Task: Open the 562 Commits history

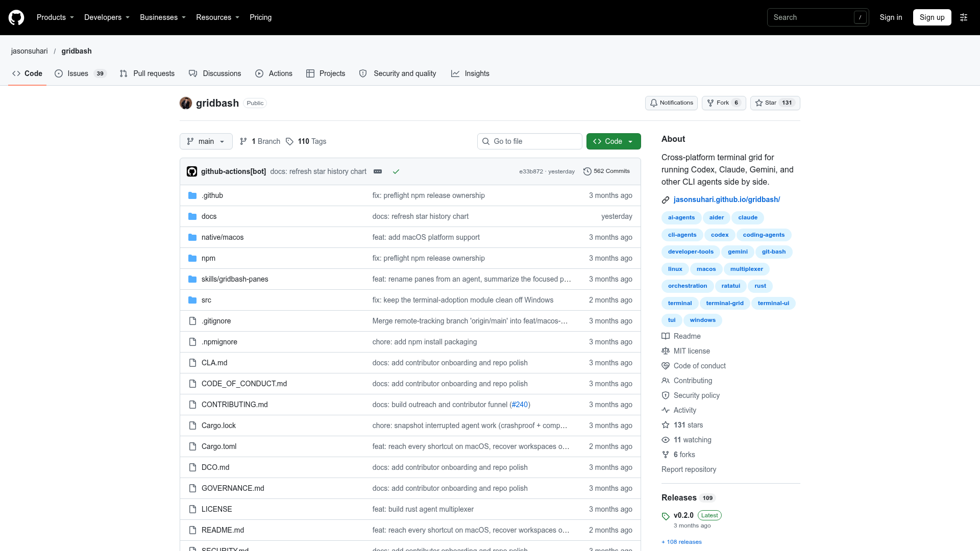Action: click(606, 171)
